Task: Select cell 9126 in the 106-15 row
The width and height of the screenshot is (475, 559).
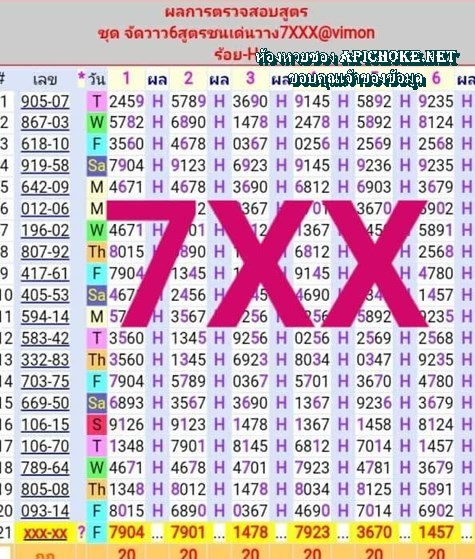Action: (126, 424)
